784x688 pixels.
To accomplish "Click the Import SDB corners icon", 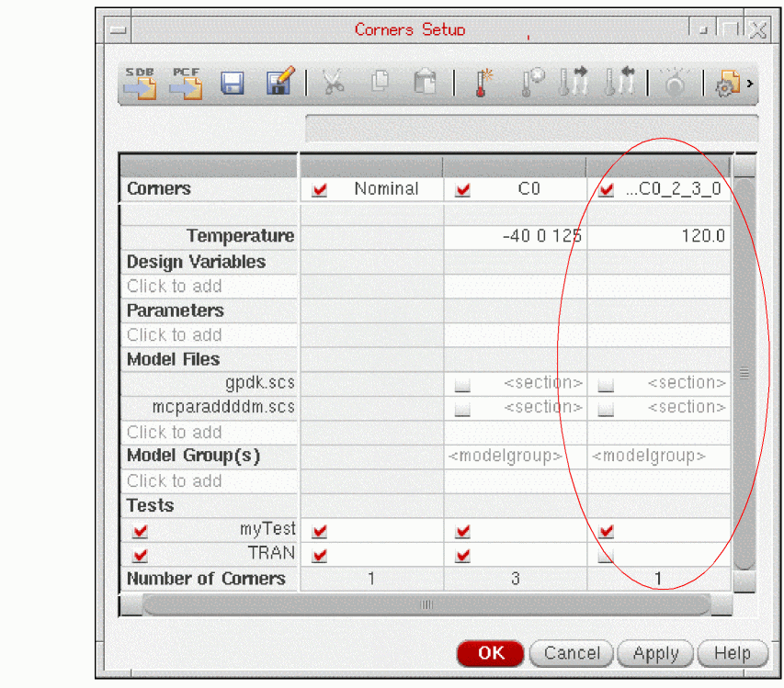I will [x=141, y=84].
